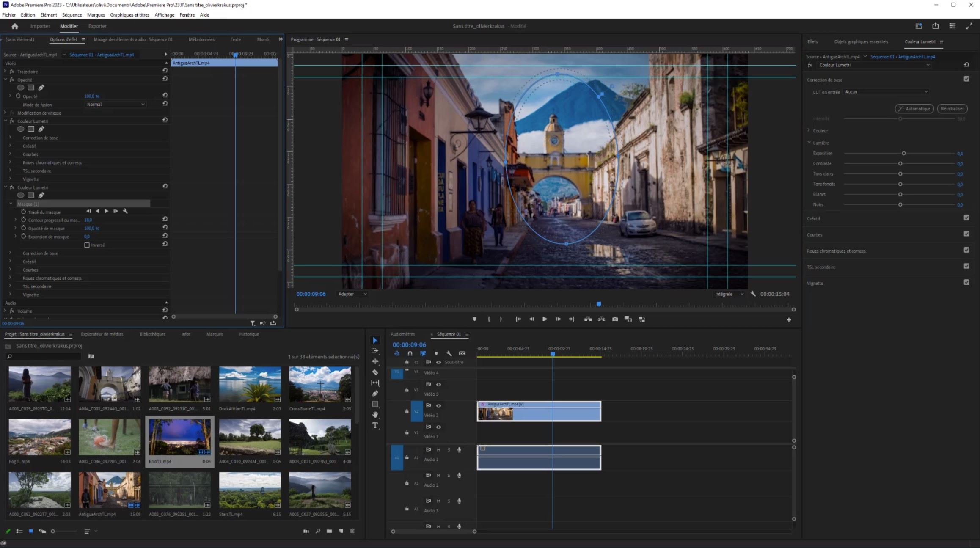Switch to the Exporter tab
The image size is (980, 548).
pyautogui.click(x=97, y=26)
